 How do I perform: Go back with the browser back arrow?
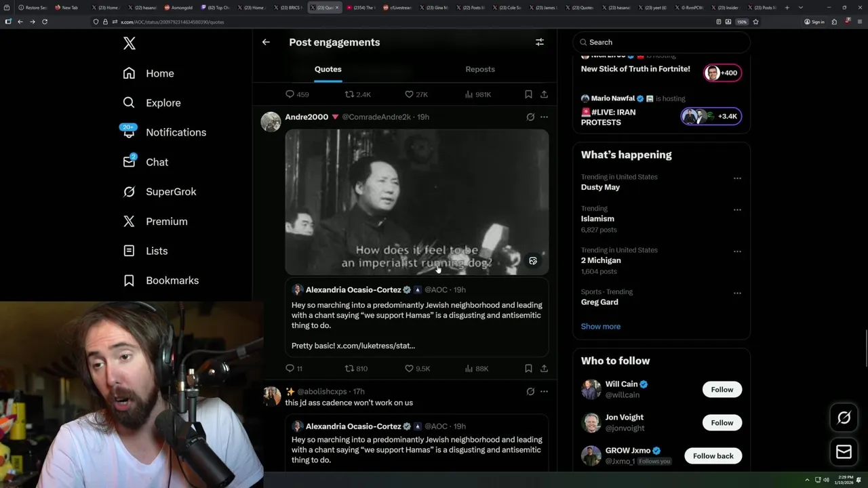(20, 22)
